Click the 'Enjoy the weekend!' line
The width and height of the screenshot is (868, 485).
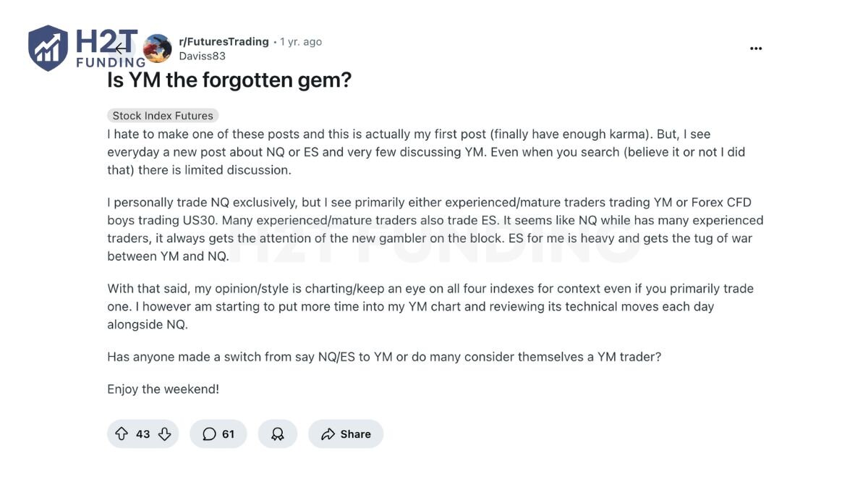point(163,389)
